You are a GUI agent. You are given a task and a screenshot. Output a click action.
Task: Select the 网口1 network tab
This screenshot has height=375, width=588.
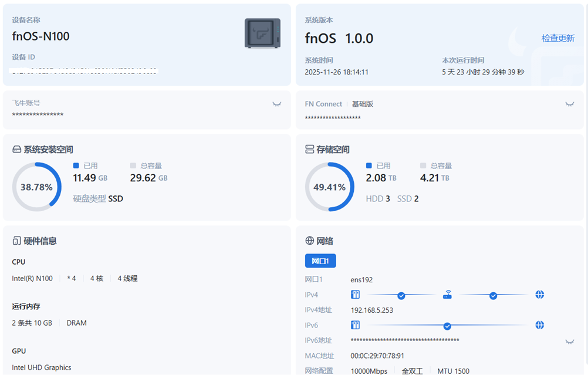[320, 261]
